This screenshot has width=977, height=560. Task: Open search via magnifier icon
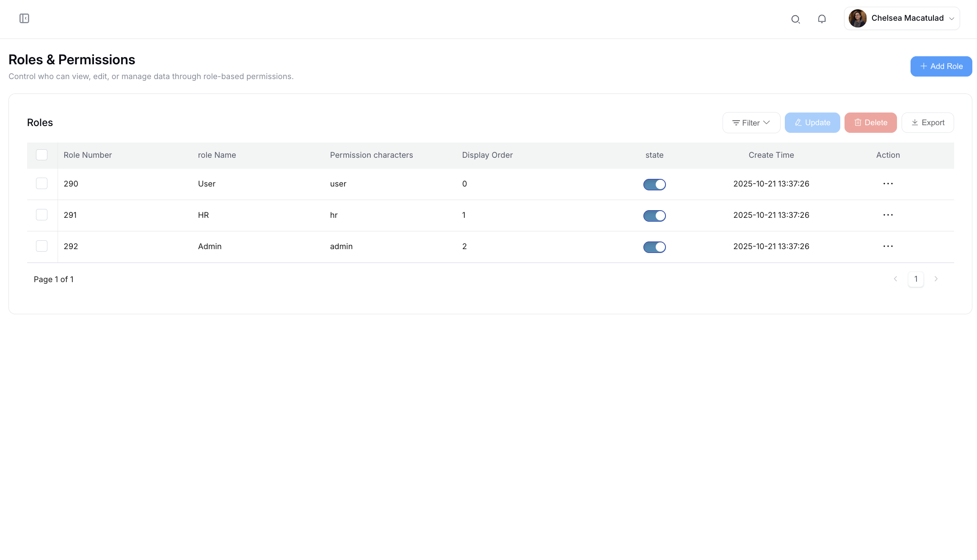click(795, 19)
